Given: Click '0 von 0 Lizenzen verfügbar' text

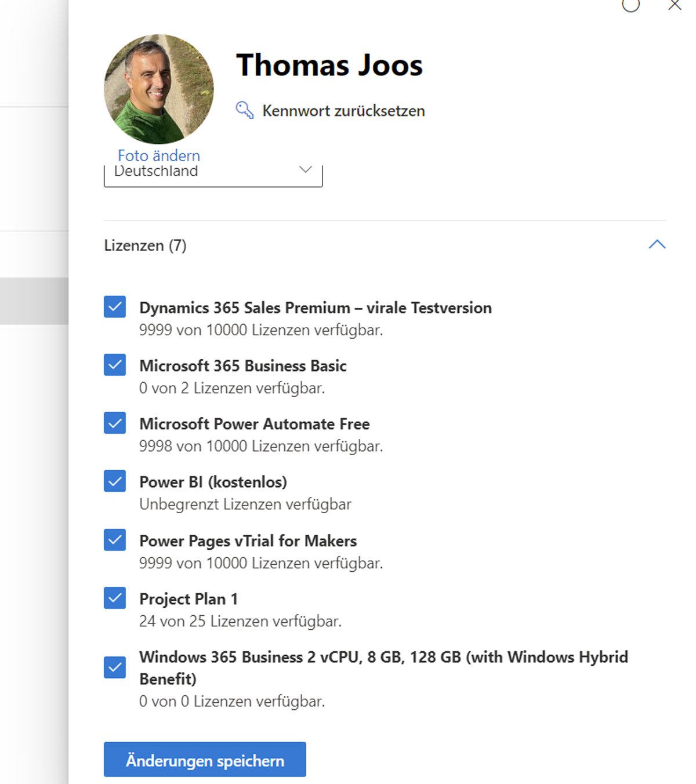Looking at the screenshot, I should (x=232, y=701).
